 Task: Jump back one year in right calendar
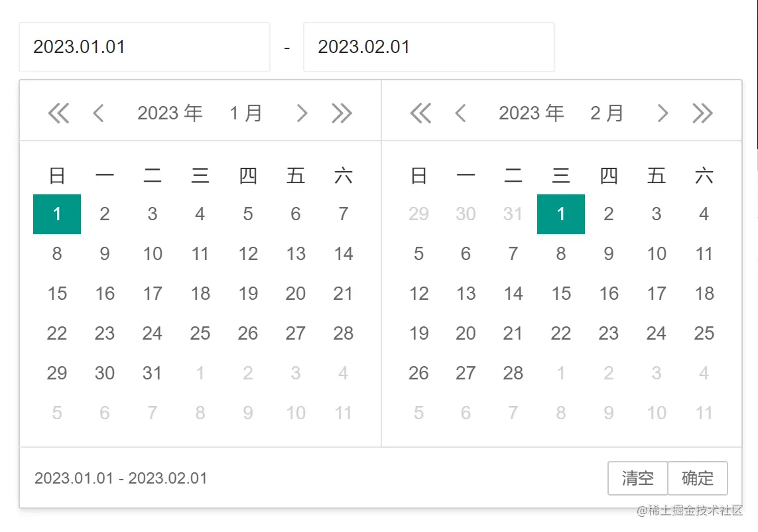pos(420,113)
